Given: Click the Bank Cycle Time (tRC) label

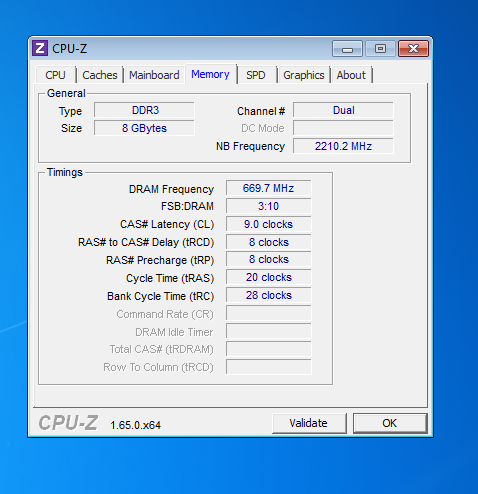Looking at the screenshot, I should coord(160,296).
